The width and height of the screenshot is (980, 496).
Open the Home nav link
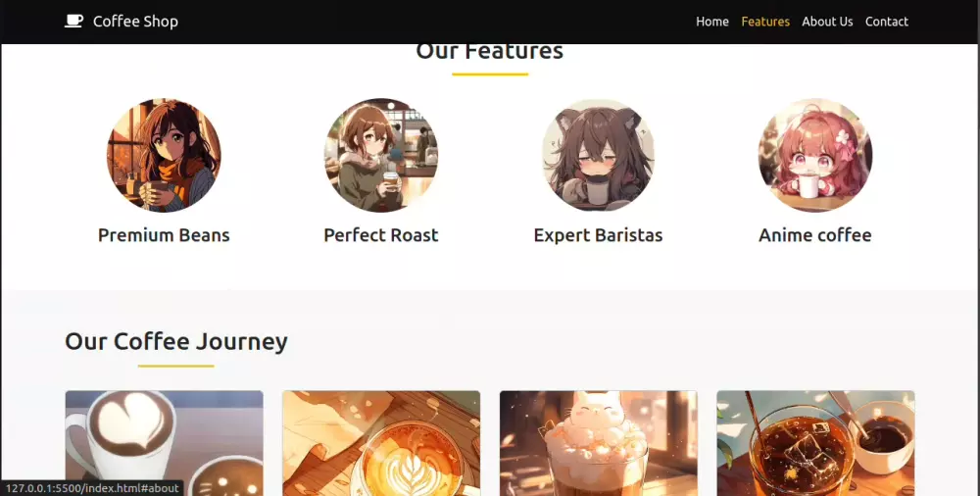tap(712, 22)
